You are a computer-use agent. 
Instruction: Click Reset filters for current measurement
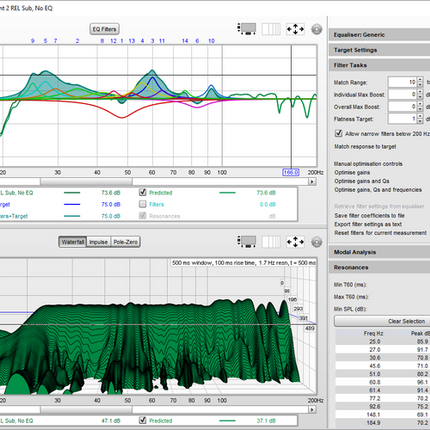[x=380, y=233]
